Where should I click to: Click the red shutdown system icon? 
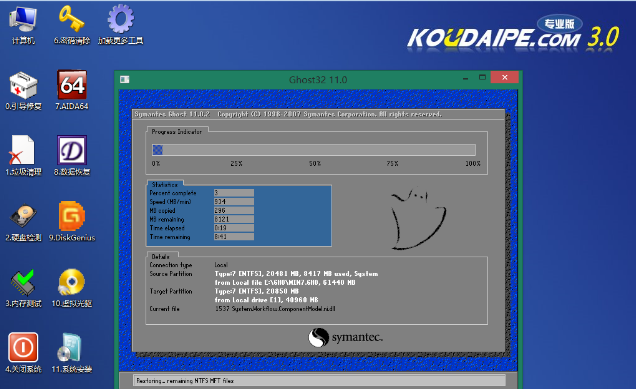tap(23, 347)
